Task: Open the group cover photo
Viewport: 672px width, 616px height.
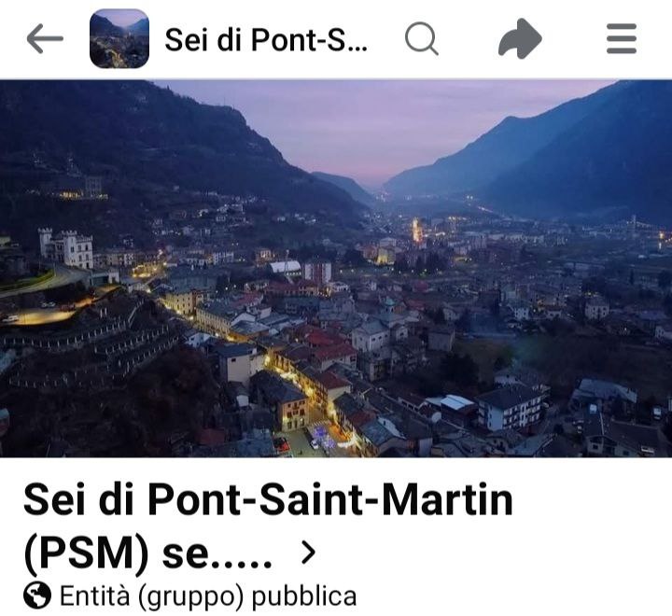Action: coord(336,269)
